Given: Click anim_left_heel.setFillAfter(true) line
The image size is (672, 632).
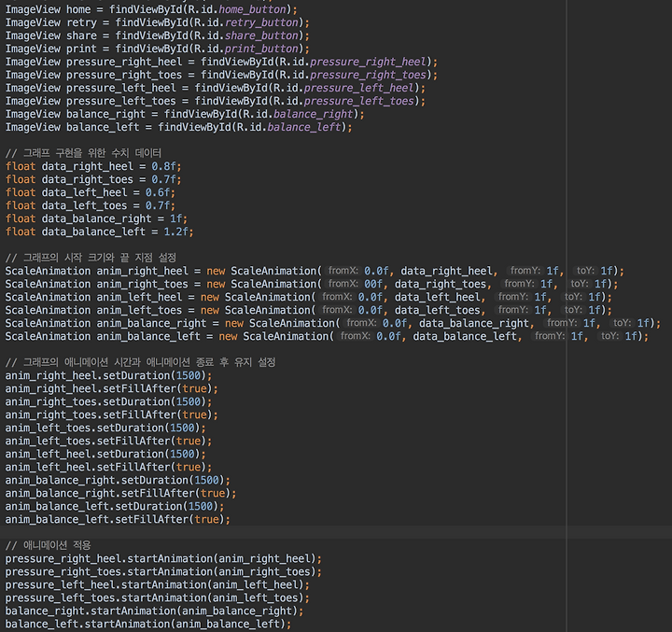Looking at the screenshot, I should coord(108,467).
